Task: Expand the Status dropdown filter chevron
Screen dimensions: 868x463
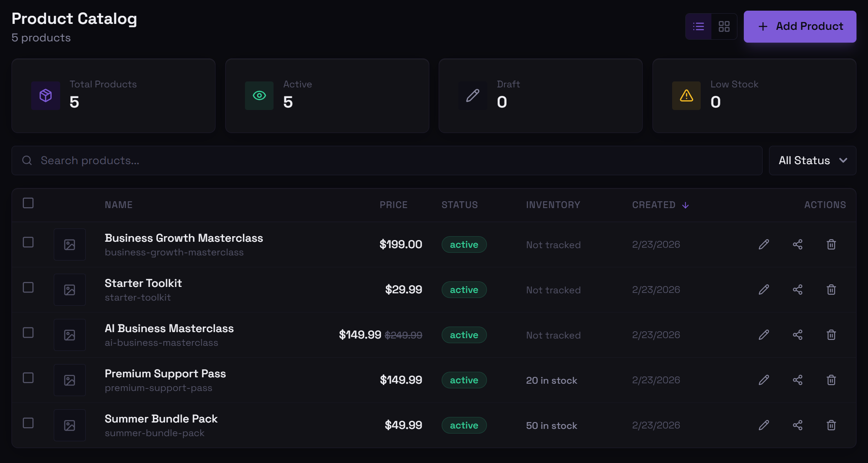Action: click(x=843, y=161)
